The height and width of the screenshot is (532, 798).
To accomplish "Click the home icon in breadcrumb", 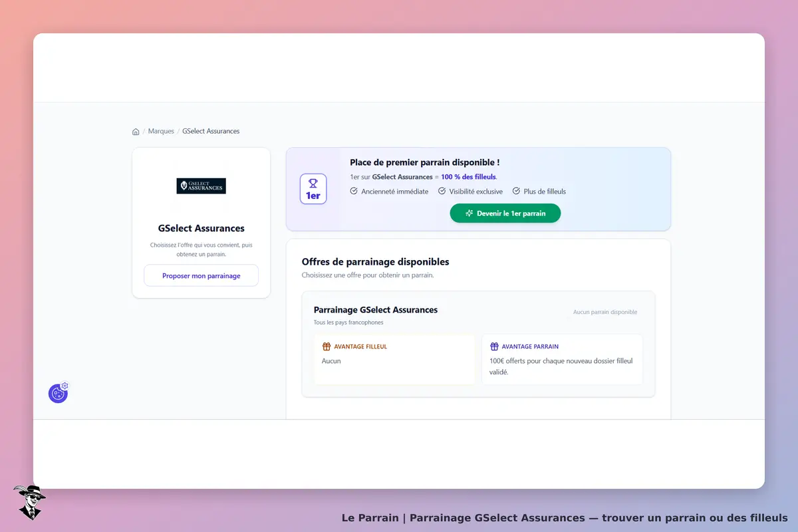I will pyautogui.click(x=136, y=132).
